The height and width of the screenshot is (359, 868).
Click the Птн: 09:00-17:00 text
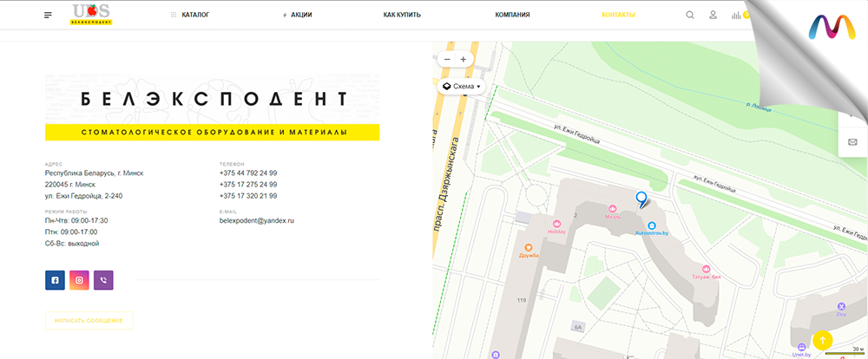tap(71, 232)
